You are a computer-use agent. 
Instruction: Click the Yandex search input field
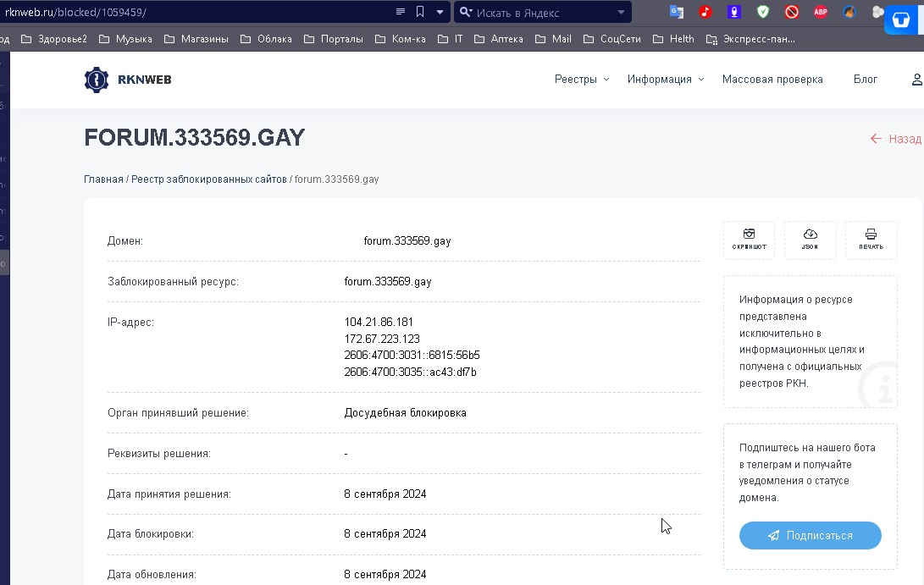(x=542, y=13)
